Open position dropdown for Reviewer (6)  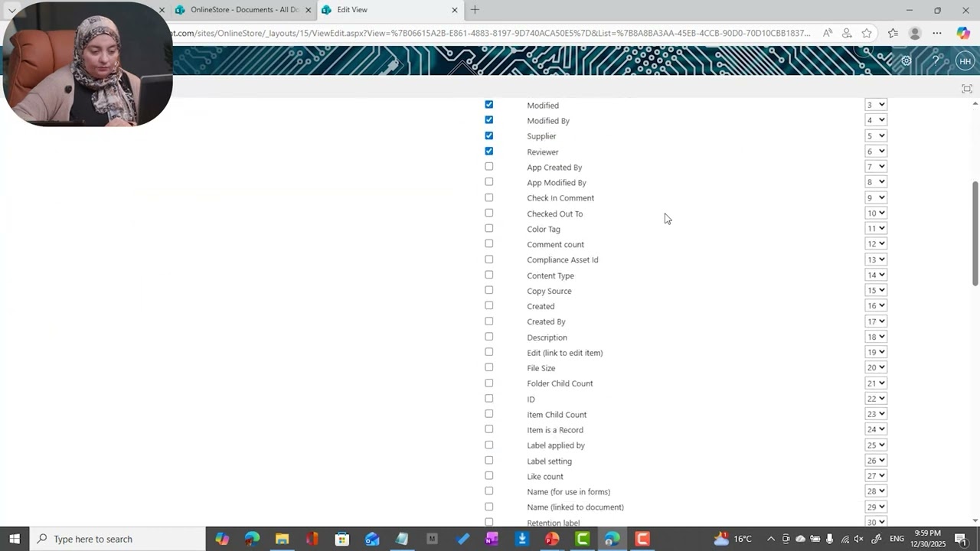pyautogui.click(x=875, y=152)
